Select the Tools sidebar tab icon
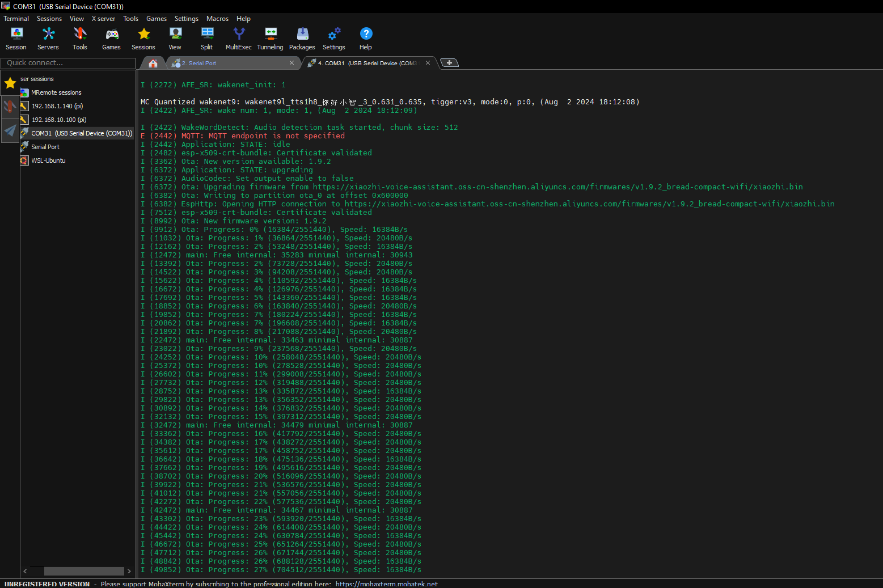883x588 pixels. click(x=10, y=106)
